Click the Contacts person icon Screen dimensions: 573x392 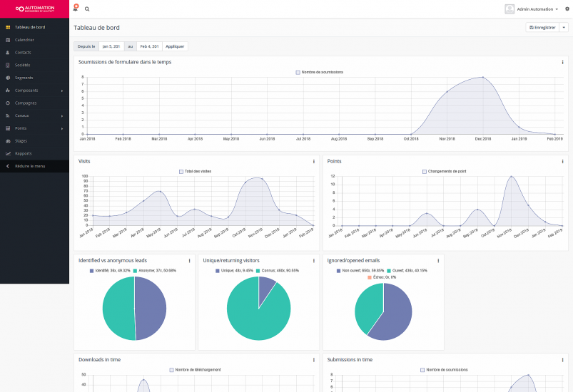(8, 53)
